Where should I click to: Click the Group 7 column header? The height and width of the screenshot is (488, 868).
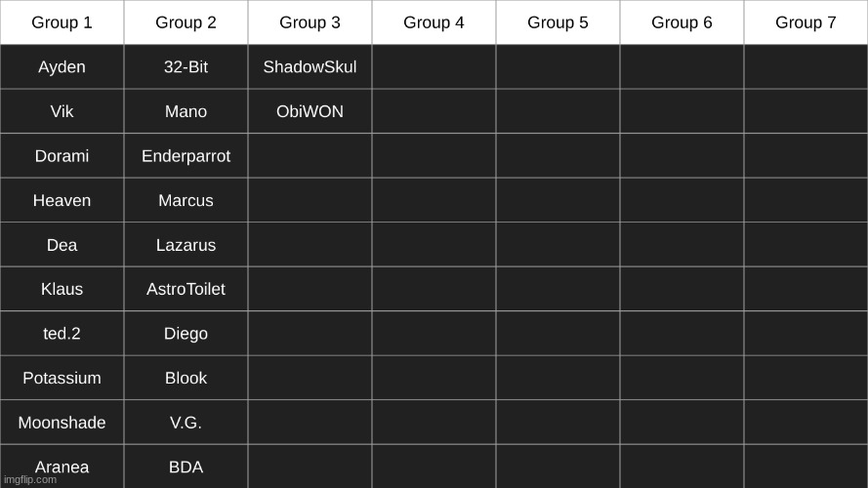coord(806,22)
